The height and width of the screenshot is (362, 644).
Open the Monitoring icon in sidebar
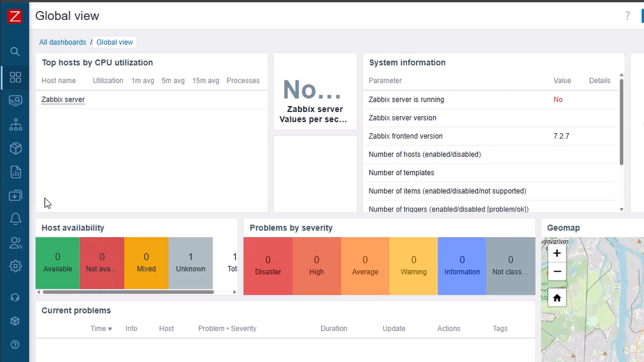coord(15,101)
